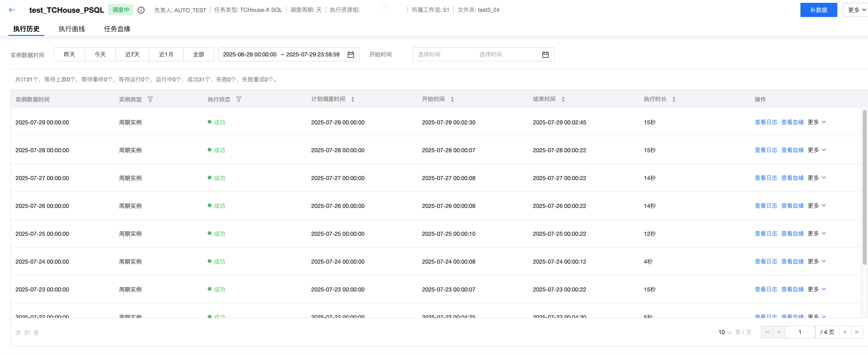The width and height of the screenshot is (868, 354).
Task: Select the 近7天 quick range option
Action: (x=132, y=55)
